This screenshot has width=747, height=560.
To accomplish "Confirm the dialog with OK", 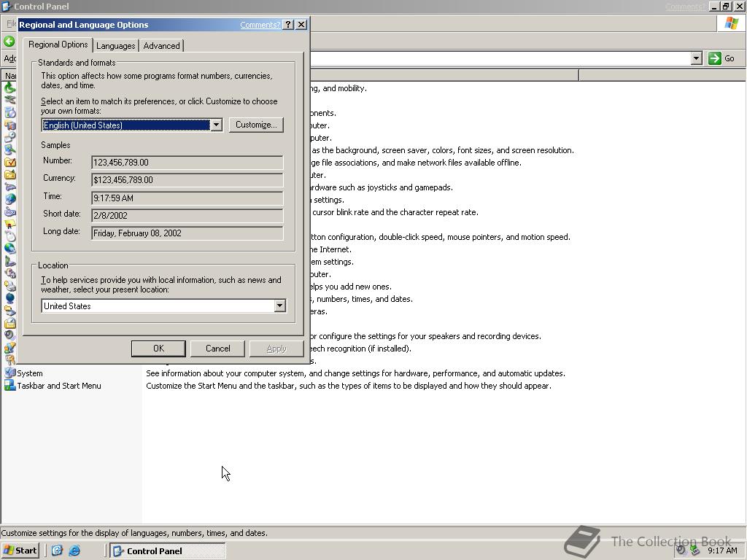I will [x=158, y=349].
